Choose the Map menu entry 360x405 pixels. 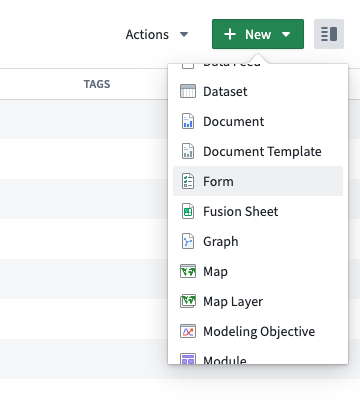[x=258, y=271]
